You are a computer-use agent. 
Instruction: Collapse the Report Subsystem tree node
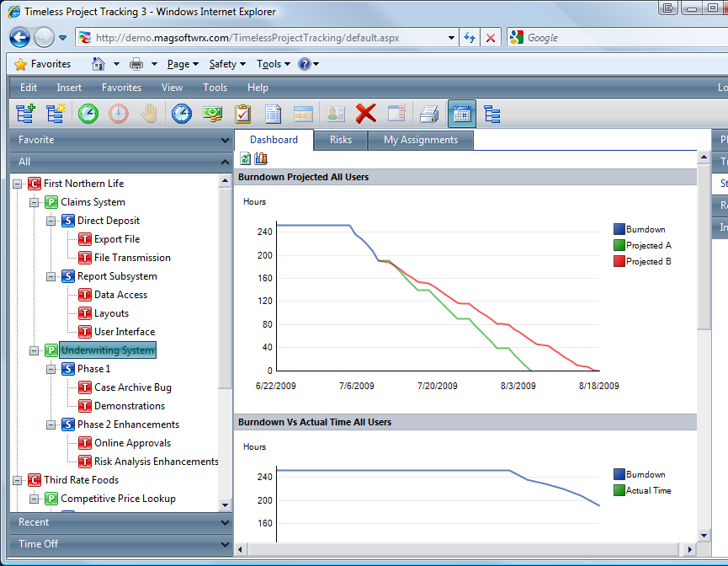tap(51, 276)
